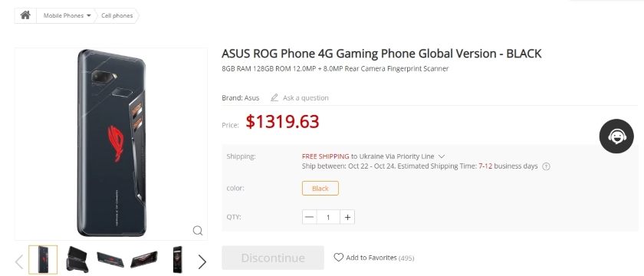This screenshot has height=276, width=644.
Task: Select the Black color option
Action: pyautogui.click(x=320, y=188)
